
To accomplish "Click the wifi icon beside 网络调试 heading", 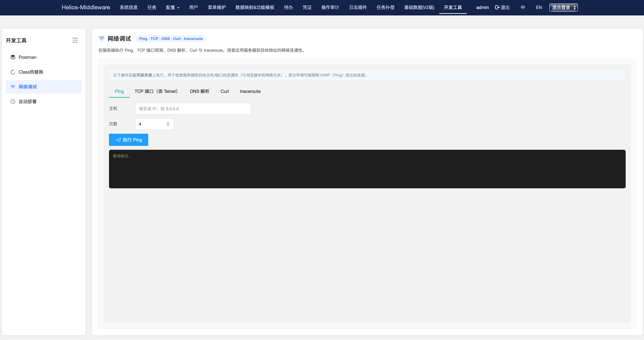I will point(101,38).
